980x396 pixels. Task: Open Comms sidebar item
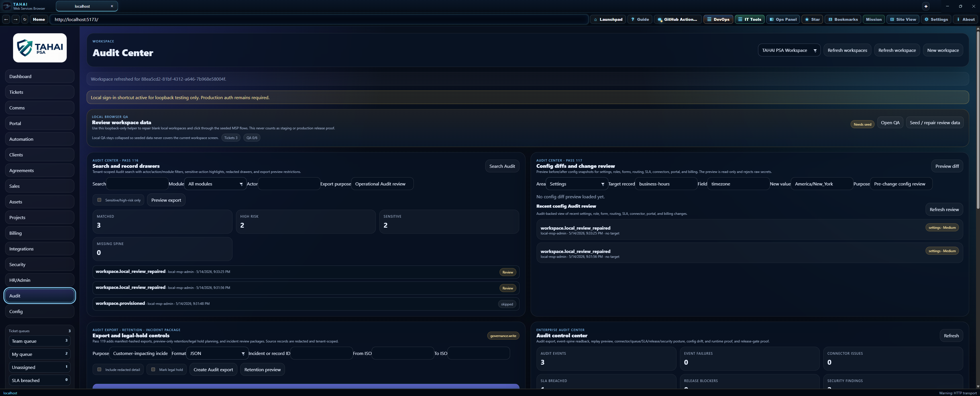(40, 108)
